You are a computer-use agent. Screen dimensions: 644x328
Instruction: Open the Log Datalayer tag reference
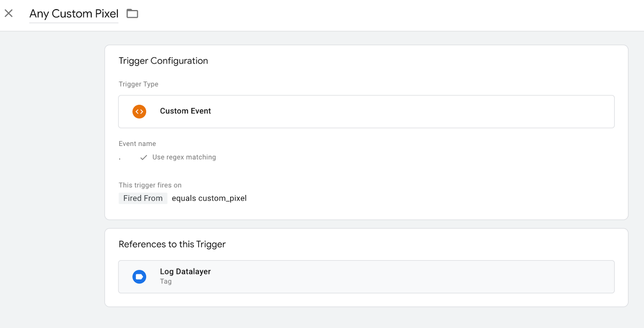coord(185,272)
